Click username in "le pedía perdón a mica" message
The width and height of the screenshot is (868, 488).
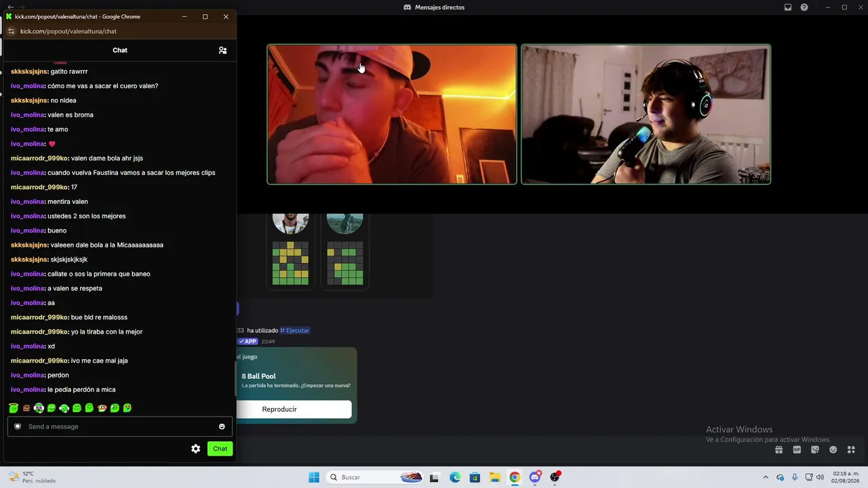[x=28, y=390]
